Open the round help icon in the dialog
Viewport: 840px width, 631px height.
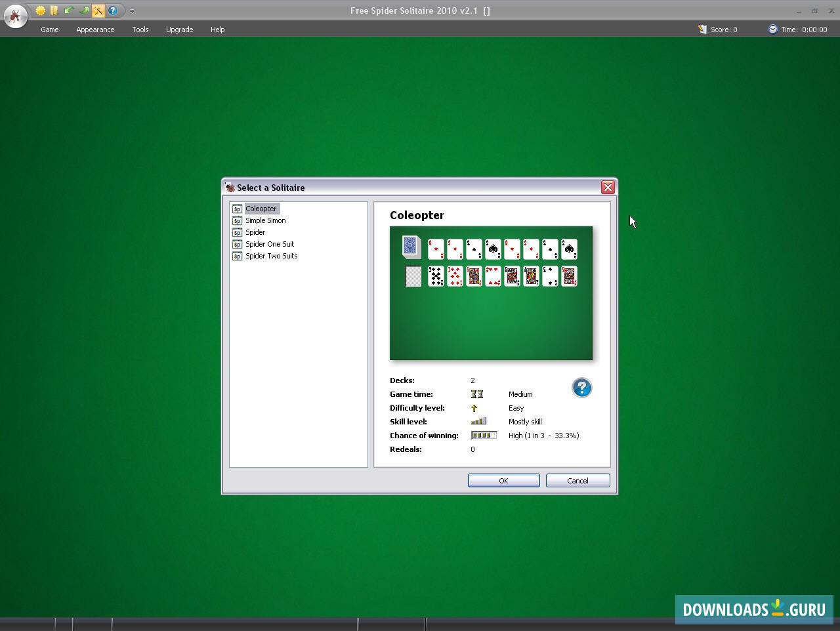[x=582, y=388]
